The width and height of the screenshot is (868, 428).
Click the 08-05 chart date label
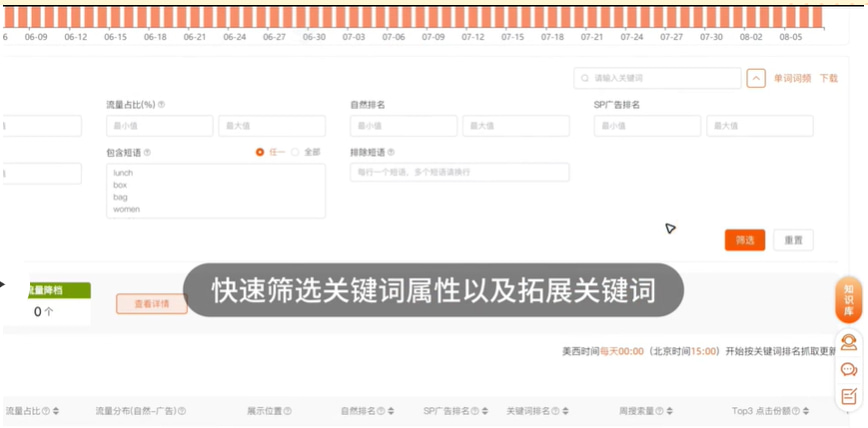click(x=790, y=37)
